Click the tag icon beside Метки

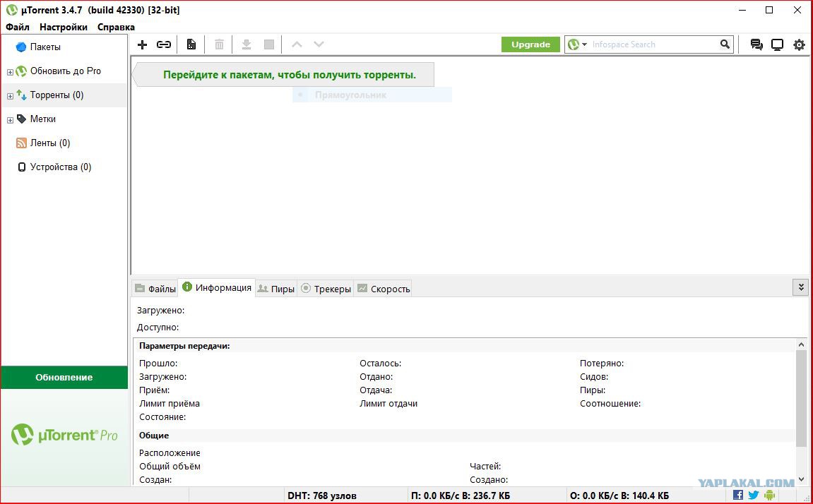coord(21,119)
